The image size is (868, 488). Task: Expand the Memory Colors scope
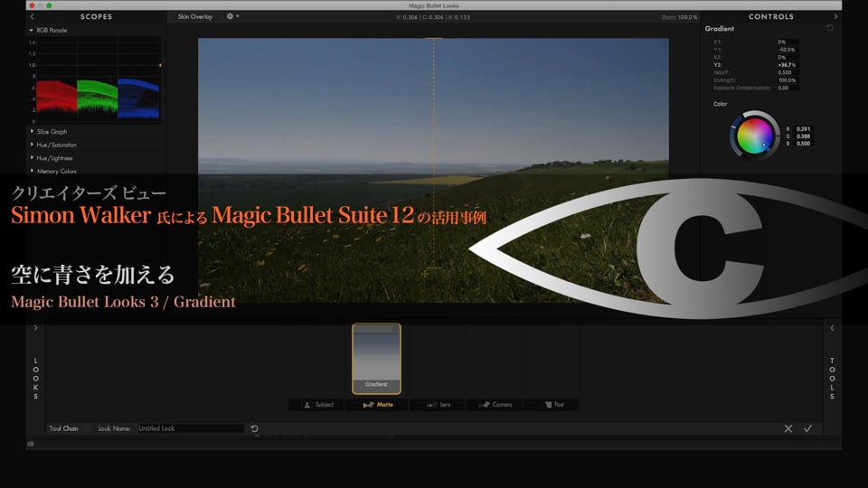32,171
